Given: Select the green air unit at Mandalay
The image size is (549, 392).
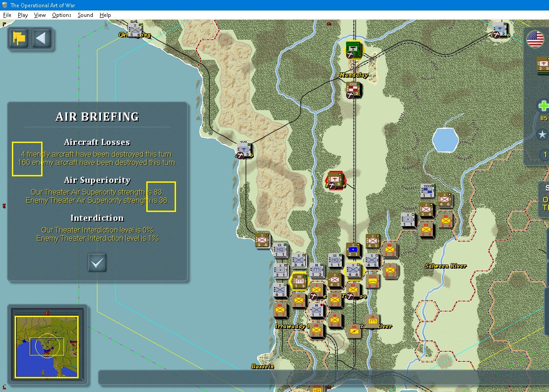Looking at the screenshot, I should point(353,49).
